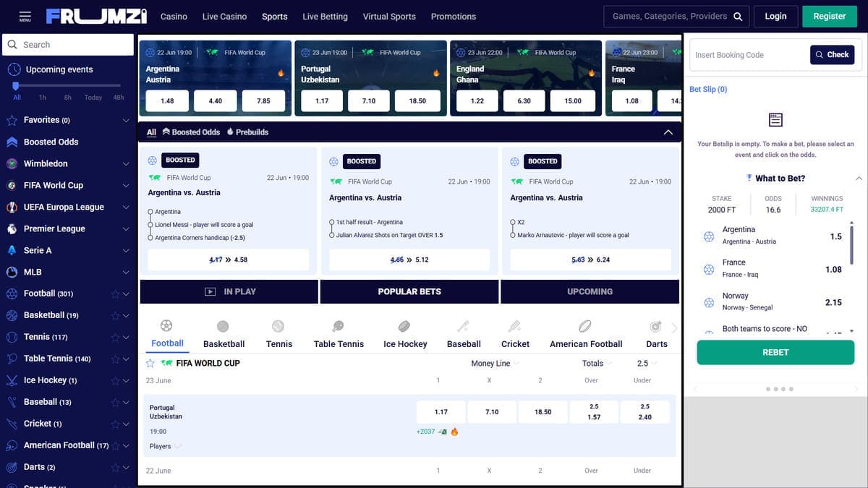Expand the Wimbledon sidebar entry
The image size is (868, 488).
pos(126,163)
